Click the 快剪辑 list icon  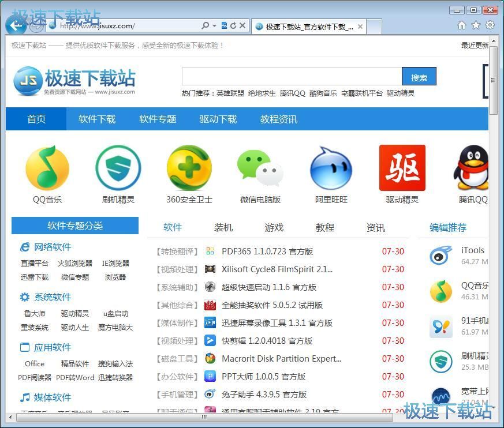pyautogui.click(x=210, y=340)
